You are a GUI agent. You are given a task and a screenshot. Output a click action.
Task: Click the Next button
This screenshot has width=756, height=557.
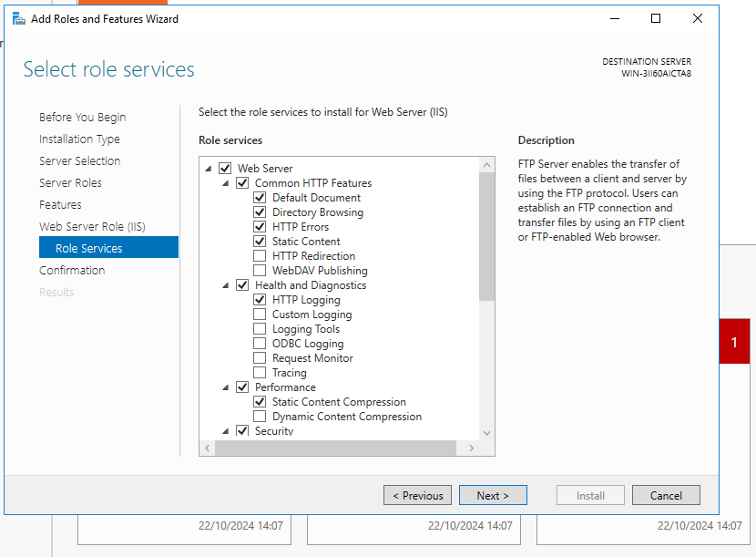pyautogui.click(x=493, y=495)
